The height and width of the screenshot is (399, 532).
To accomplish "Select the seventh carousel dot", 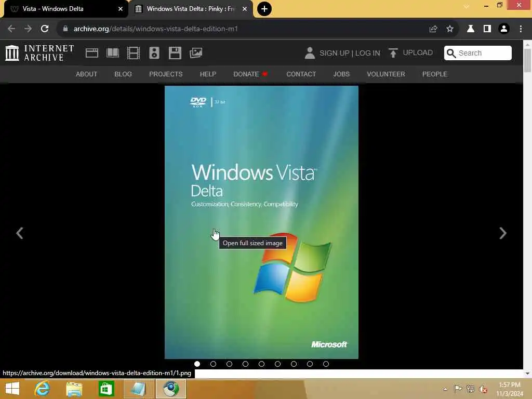I will 294,364.
